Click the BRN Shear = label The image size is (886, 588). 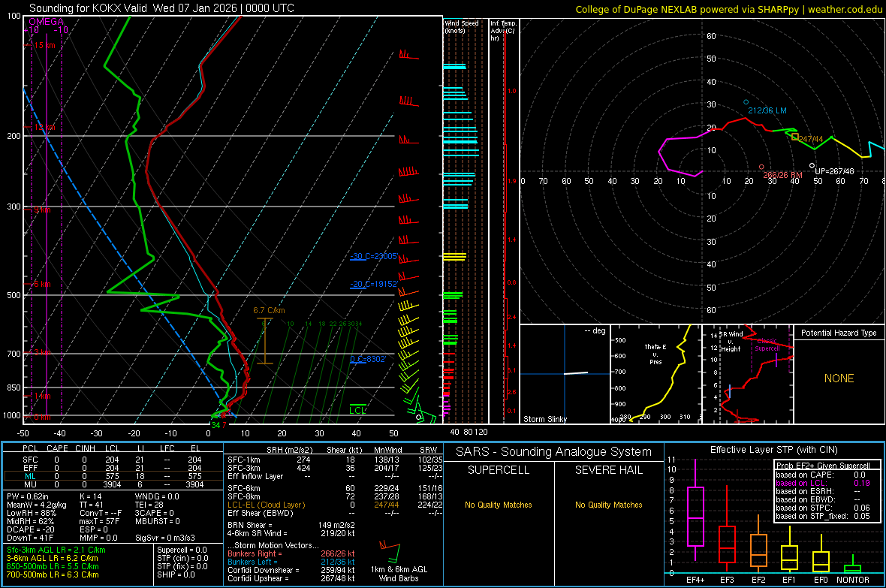tap(250, 525)
